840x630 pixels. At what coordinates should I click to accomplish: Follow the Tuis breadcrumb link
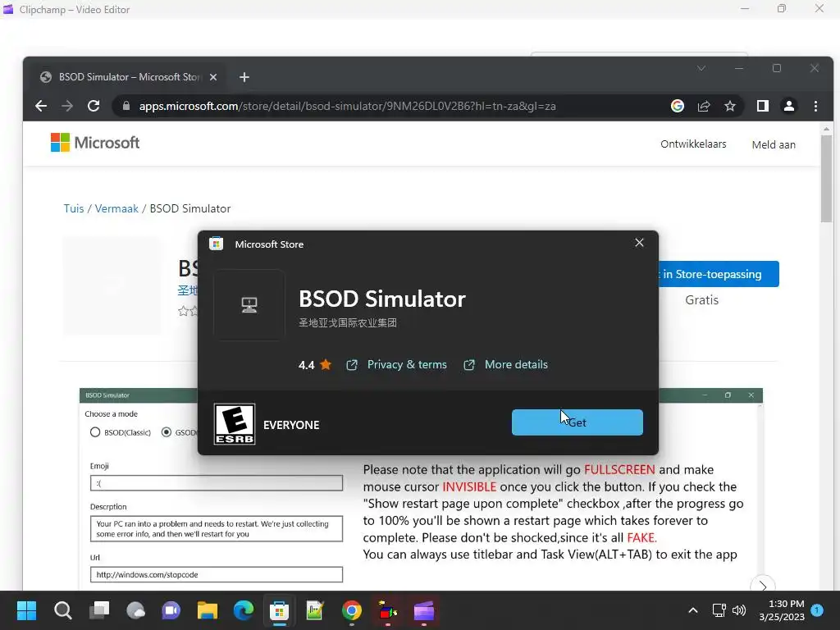[x=74, y=208]
